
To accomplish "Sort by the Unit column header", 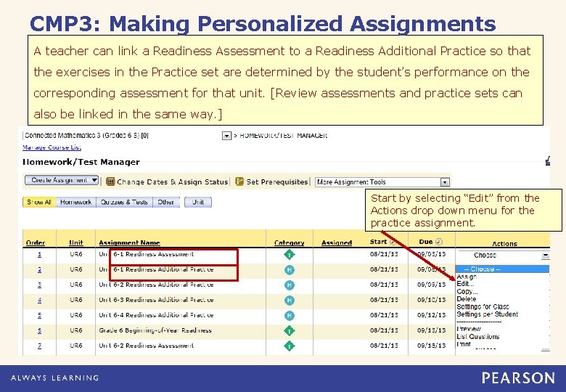I will (75, 242).
